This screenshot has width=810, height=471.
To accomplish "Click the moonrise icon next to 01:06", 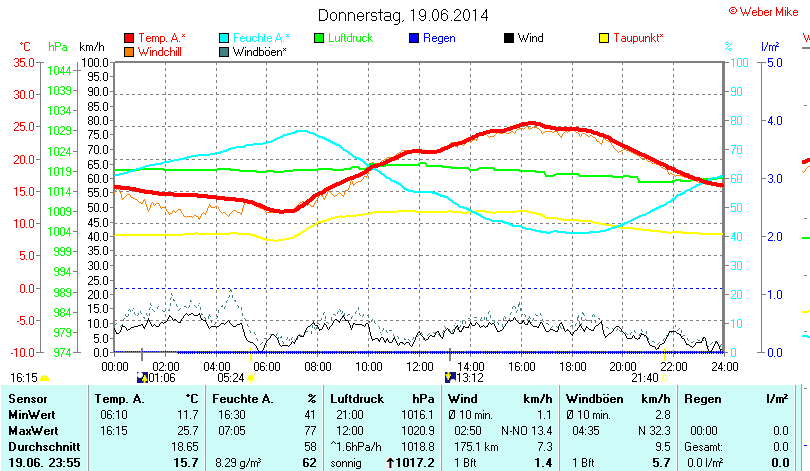I will click(141, 377).
